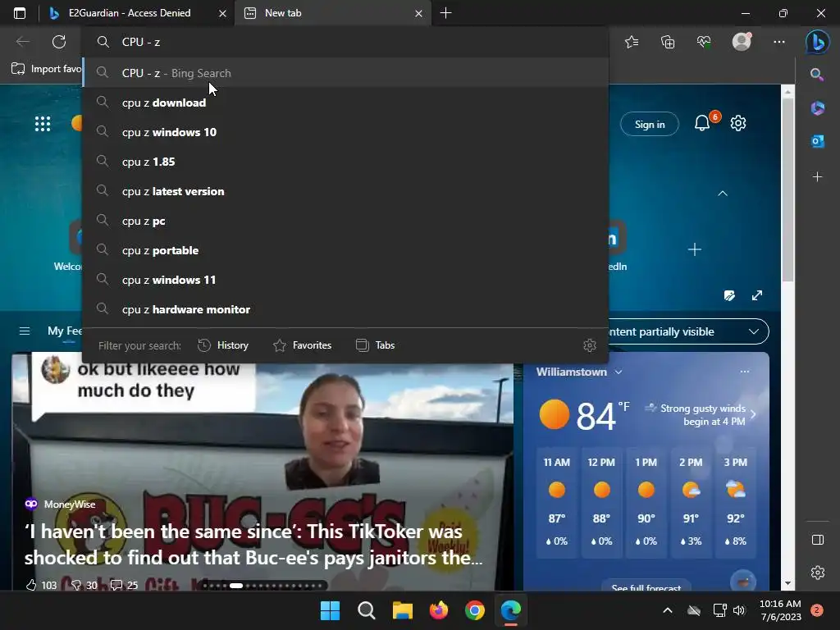Choose cpu z windows 10 suggestion
The image size is (840, 630).
point(345,132)
